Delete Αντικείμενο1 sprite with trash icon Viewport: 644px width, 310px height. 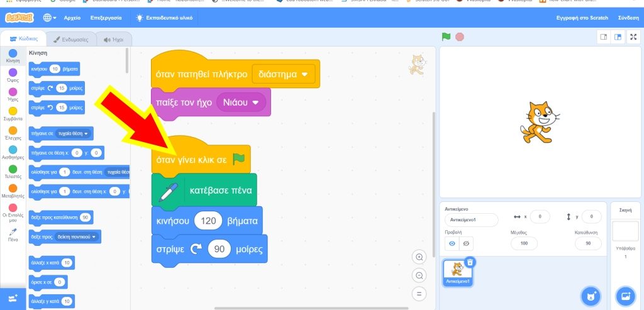[x=470, y=262]
